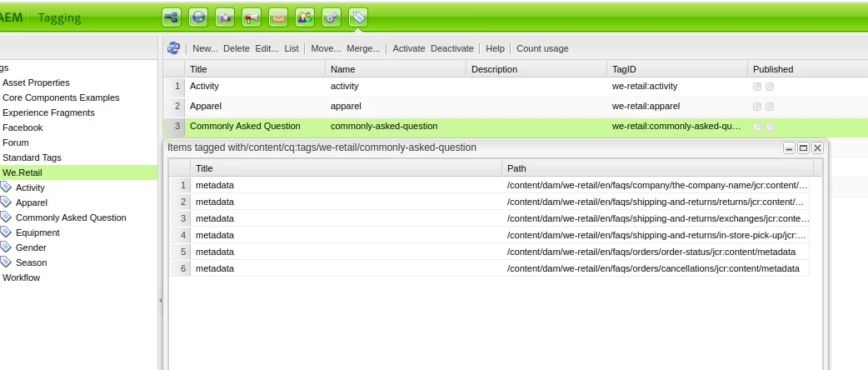Viewport: 868px width, 370px height.
Task: Tick right checkbox in Commonly Asked Question row
Action: 770,127
